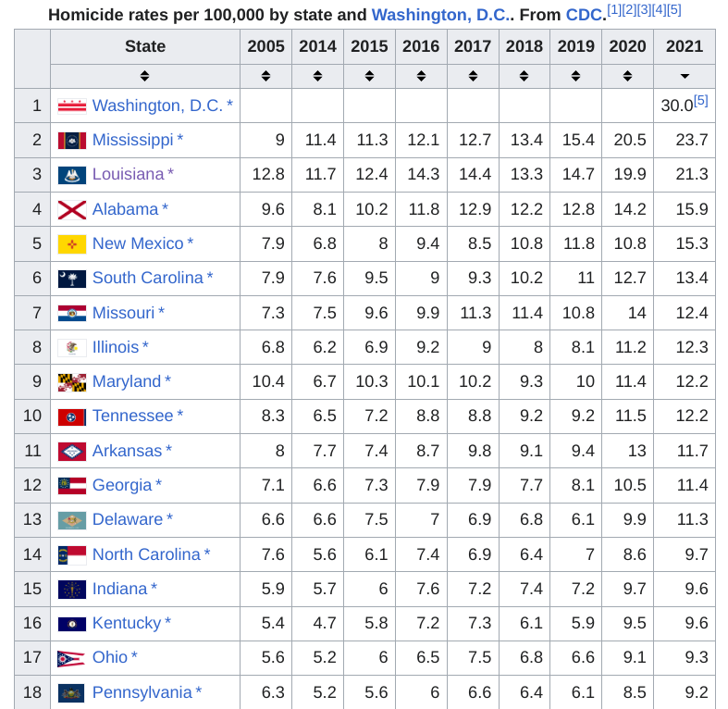Image resolution: width=728 pixels, height=709 pixels.
Task: Open the Arkansas state link
Action: tap(128, 451)
